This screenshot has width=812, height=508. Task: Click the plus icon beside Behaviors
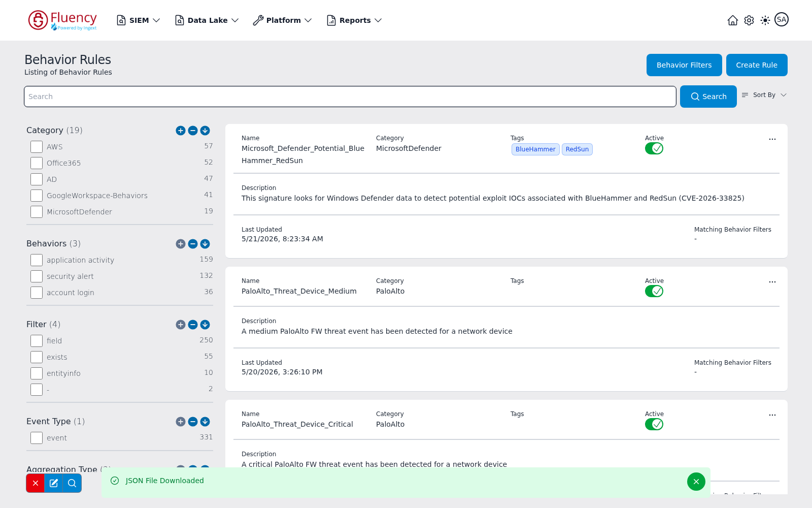181,244
